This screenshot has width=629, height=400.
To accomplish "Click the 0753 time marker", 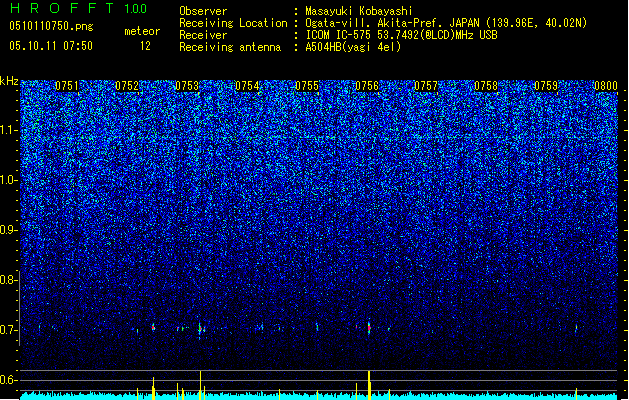I will [x=187, y=86].
